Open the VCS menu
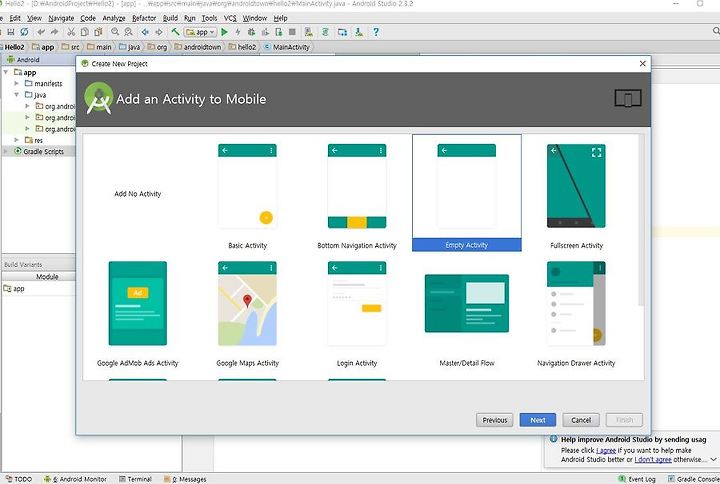 coord(230,18)
